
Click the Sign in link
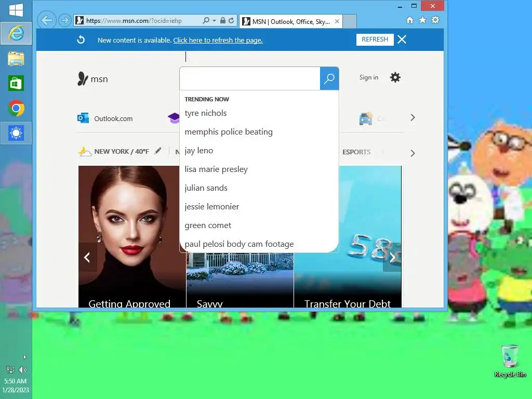tap(369, 77)
